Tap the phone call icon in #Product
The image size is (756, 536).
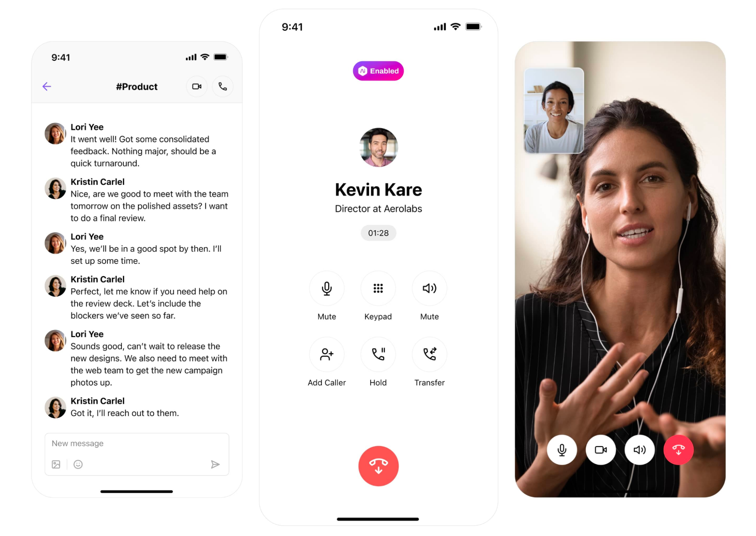tap(222, 86)
